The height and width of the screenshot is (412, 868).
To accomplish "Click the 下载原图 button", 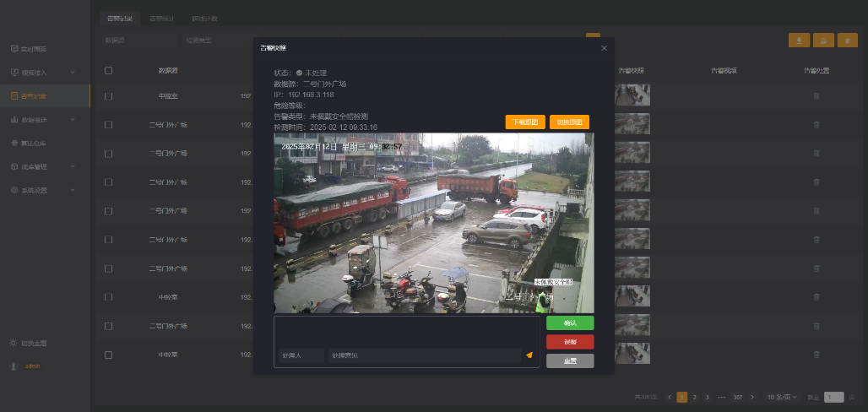I will click(525, 122).
